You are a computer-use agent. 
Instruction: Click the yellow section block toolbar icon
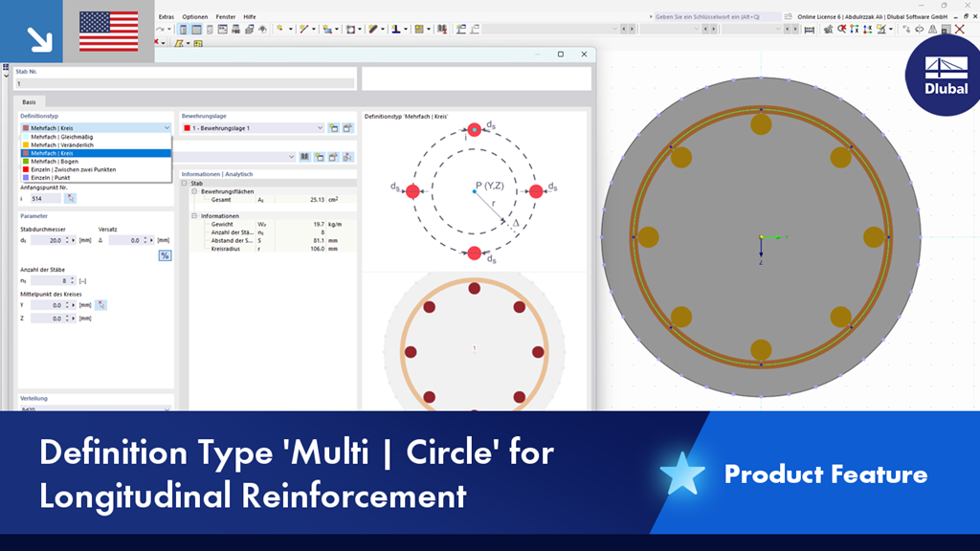point(419,30)
